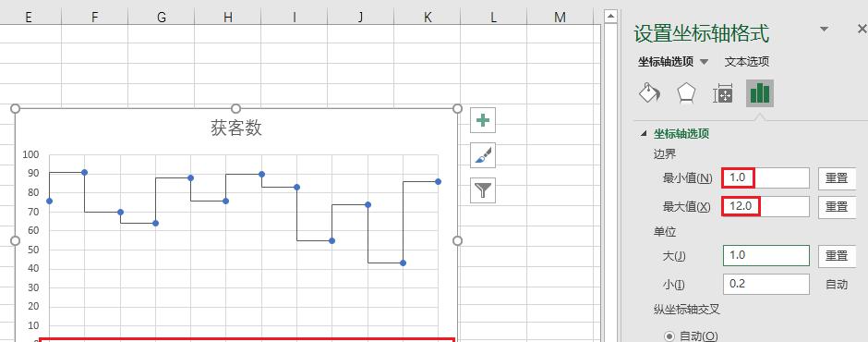The height and width of the screenshot is (342, 868).
Task: Click the 100 label on vertical axis
Action: [x=31, y=154]
